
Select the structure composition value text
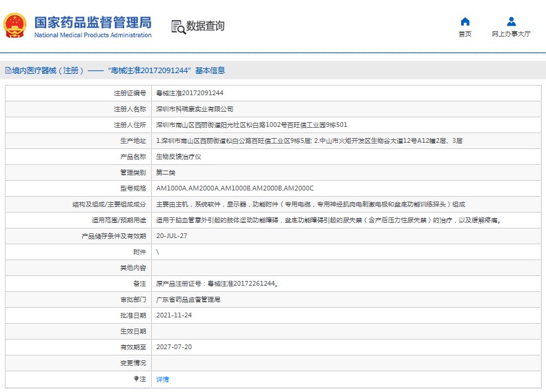pos(311,204)
